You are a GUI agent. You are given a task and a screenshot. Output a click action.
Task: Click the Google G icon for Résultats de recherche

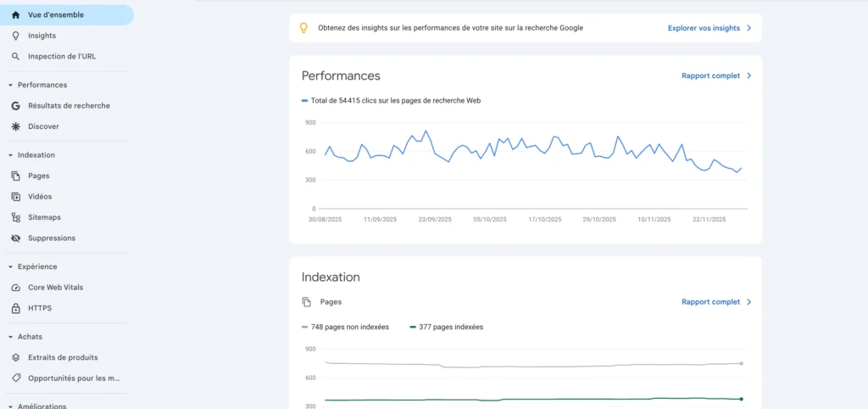click(x=15, y=106)
